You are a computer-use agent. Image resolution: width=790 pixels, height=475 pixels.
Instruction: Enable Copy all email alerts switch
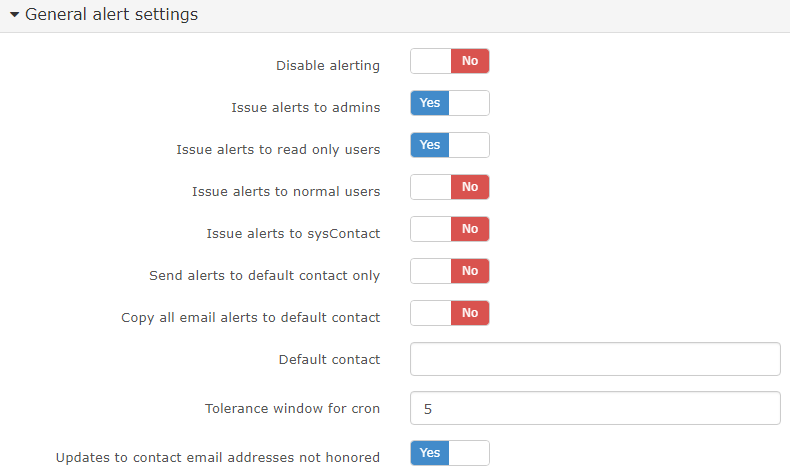click(449, 313)
